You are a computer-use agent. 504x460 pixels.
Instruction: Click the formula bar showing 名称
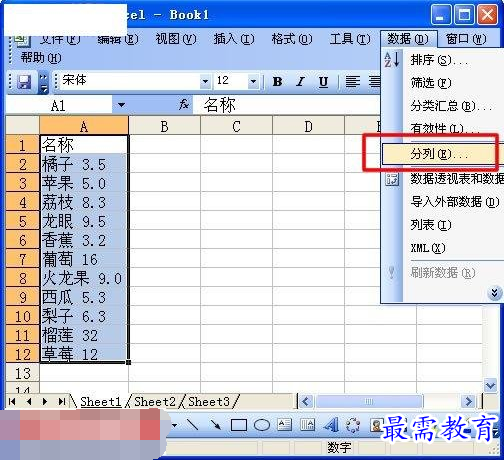point(287,105)
